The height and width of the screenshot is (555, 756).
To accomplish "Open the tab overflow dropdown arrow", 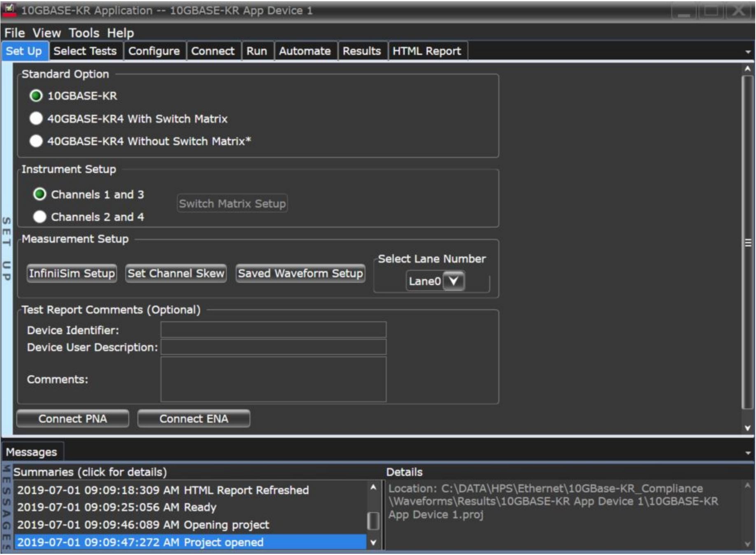I will pyautogui.click(x=748, y=52).
